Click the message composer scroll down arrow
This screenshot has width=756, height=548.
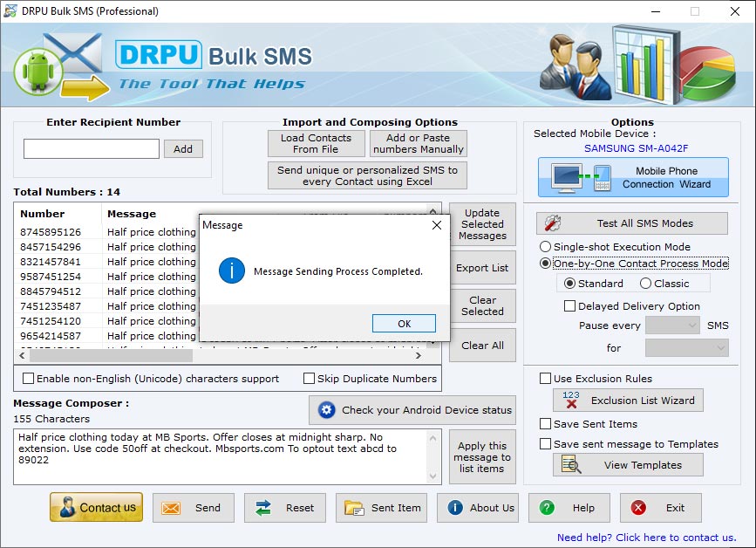[x=433, y=476]
